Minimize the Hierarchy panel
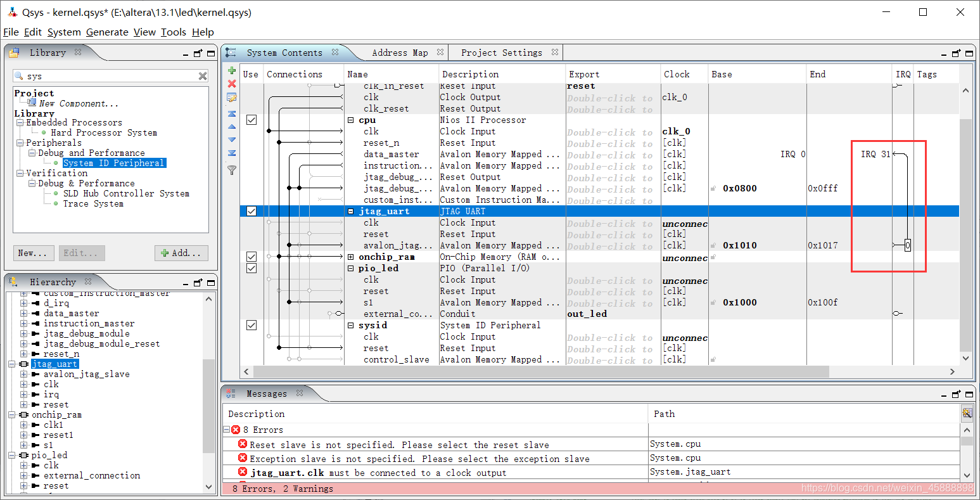Image resolution: width=980 pixels, height=500 pixels. (186, 285)
